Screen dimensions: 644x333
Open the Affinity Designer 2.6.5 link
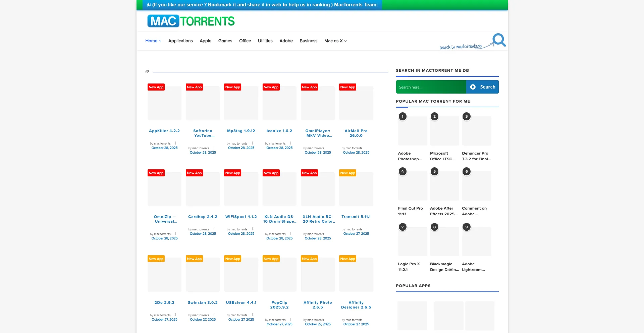[x=356, y=305]
